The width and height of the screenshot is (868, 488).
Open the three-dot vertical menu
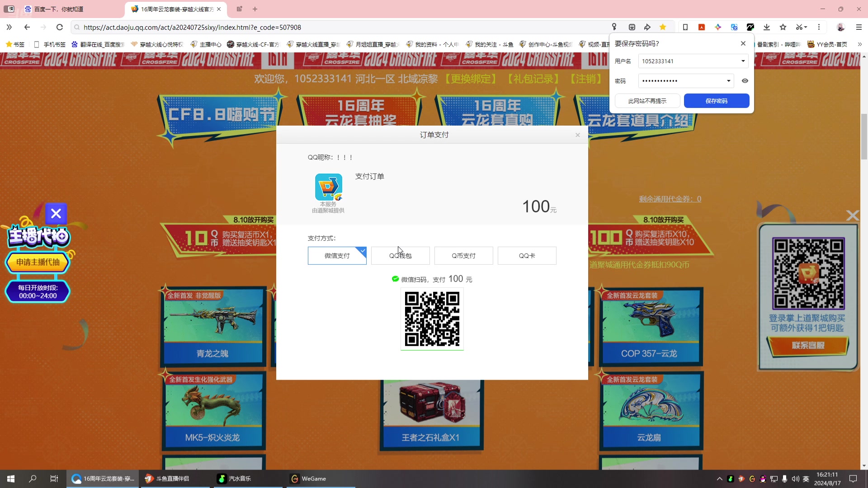(819, 27)
